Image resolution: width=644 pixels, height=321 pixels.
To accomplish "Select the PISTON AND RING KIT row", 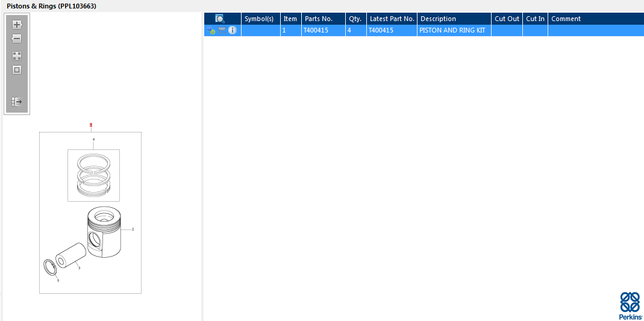I will 424,30.
